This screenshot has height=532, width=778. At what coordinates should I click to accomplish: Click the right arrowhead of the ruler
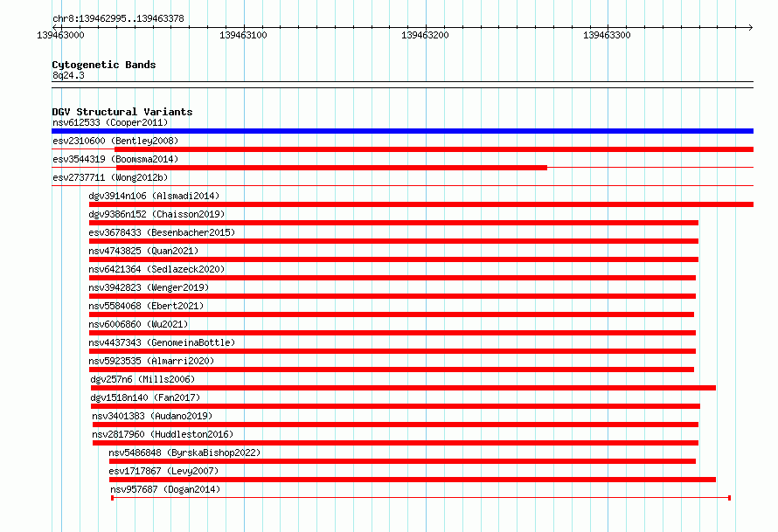pyautogui.click(x=751, y=27)
